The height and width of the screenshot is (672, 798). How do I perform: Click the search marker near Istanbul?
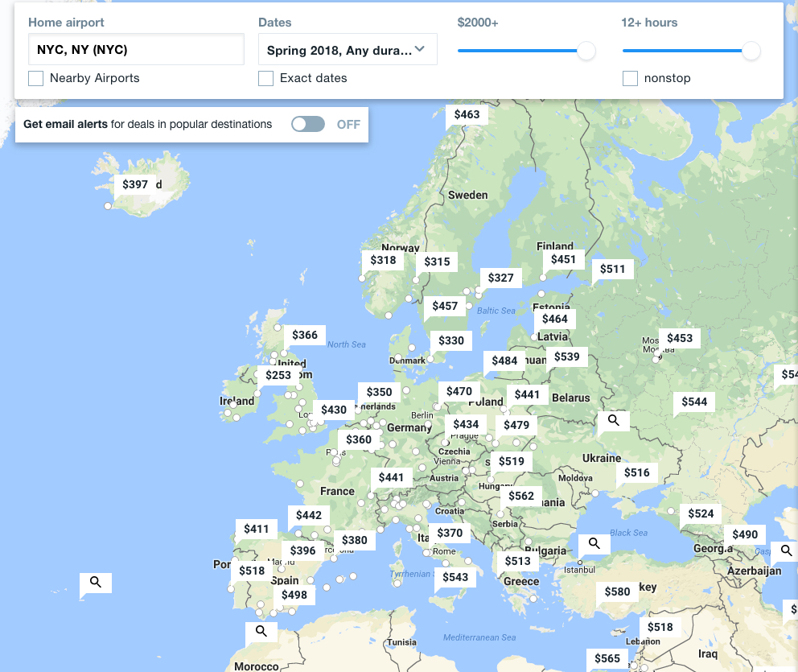coord(594,544)
